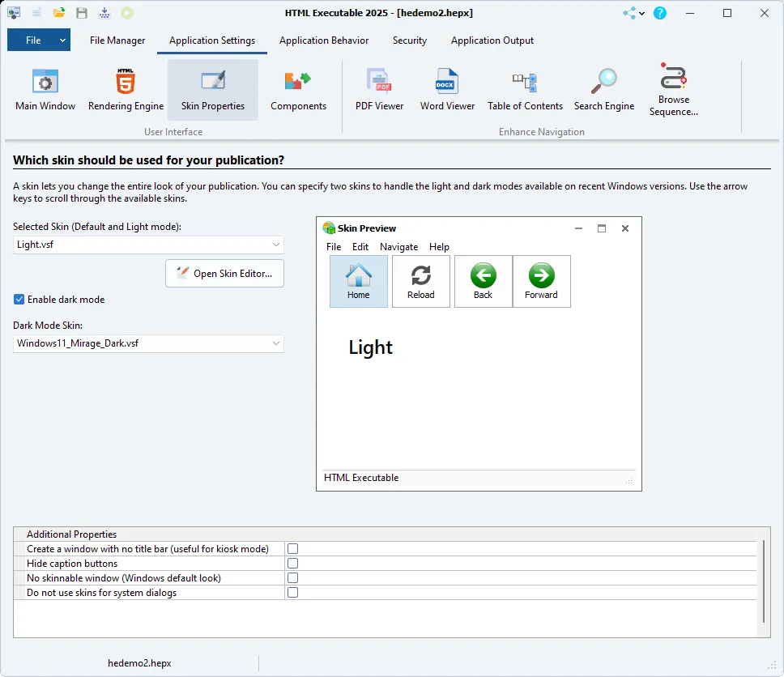Click the Light heading in skin preview
Image resolution: width=784 pixels, height=677 pixels.
point(370,347)
